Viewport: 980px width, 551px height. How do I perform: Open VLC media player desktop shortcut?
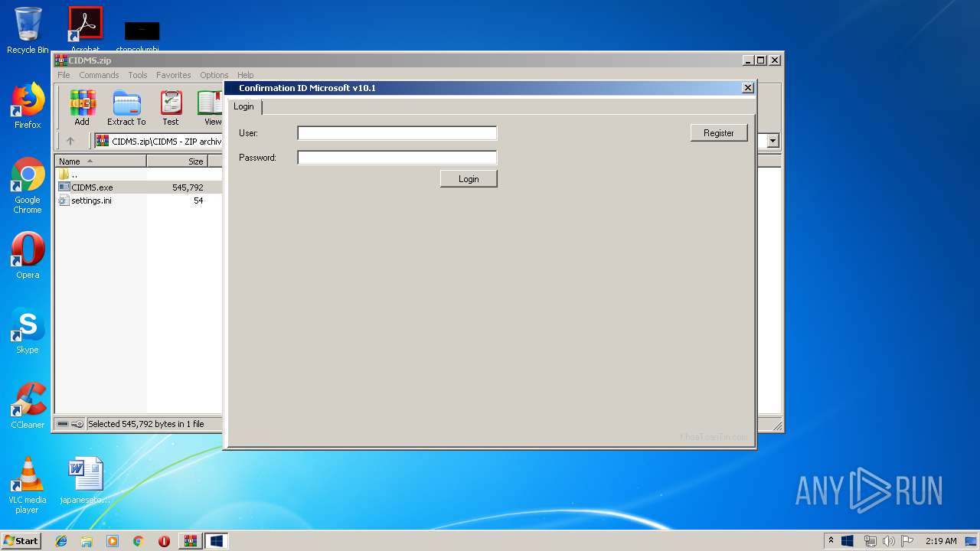(28, 485)
